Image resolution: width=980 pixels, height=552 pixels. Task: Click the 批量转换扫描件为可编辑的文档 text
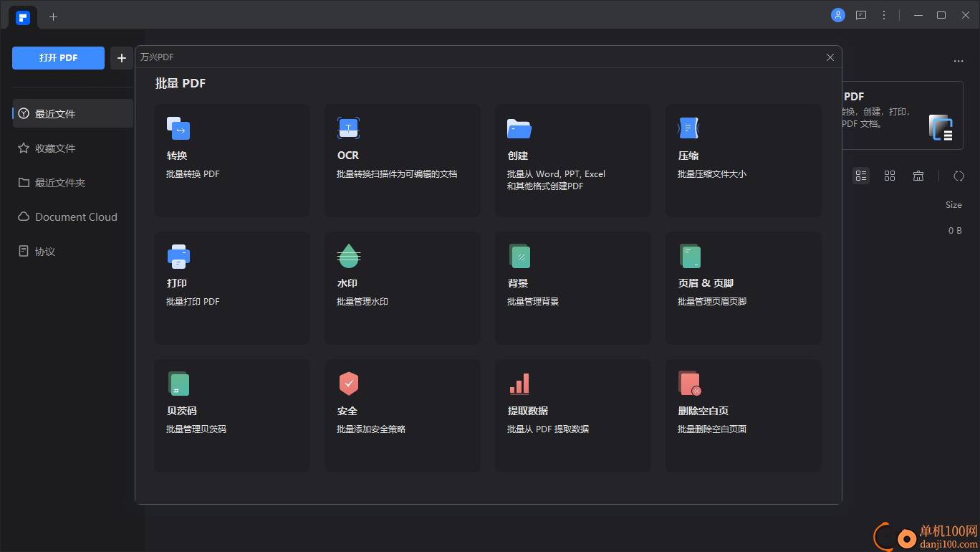pyautogui.click(x=397, y=174)
